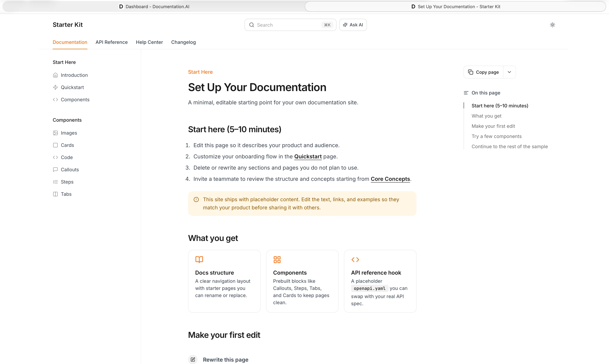Click the Images picture icon in sidebar

tap(55, 133)
